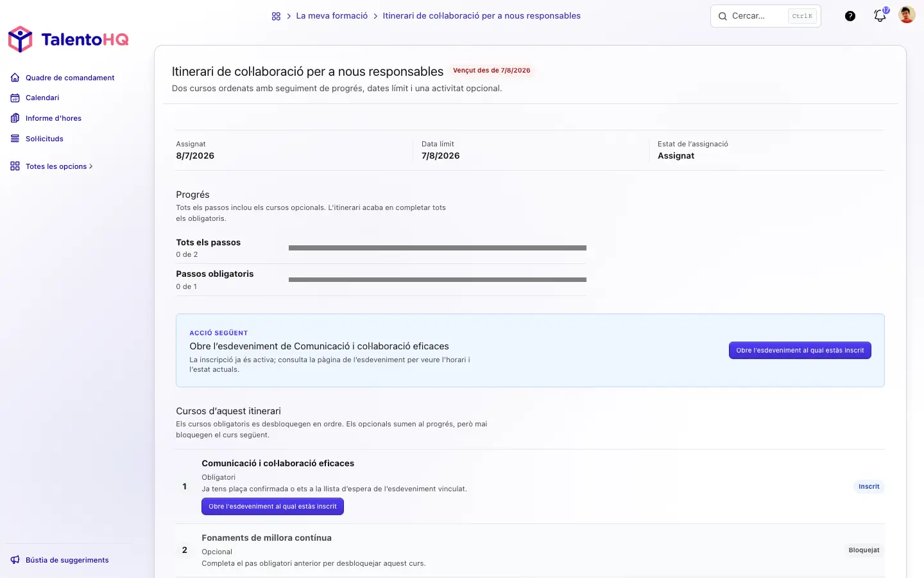Open Quadre de comandament home icon
924x578 pixels.
click(15, 78)
